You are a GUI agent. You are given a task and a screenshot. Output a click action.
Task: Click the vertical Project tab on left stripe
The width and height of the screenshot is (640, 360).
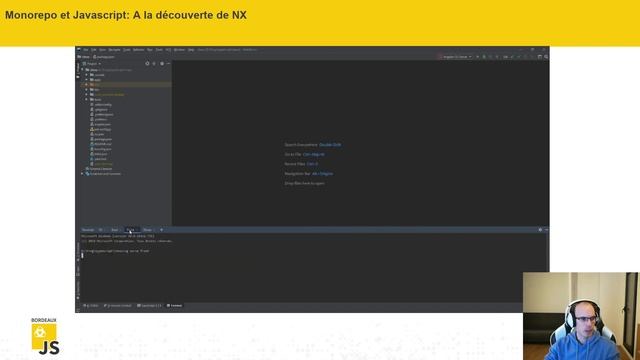(x=78, y=70)
